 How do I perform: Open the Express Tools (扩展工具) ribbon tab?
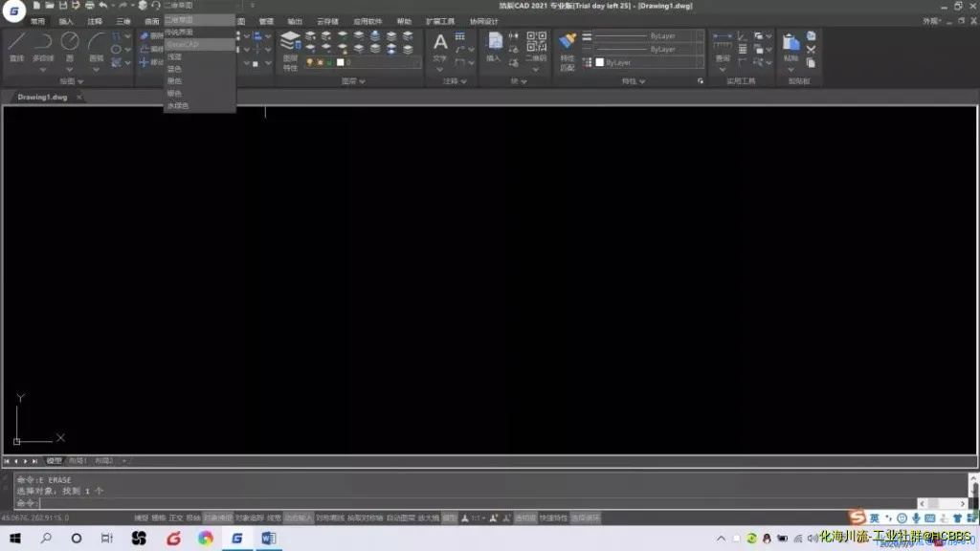click(x=440, y=21)
